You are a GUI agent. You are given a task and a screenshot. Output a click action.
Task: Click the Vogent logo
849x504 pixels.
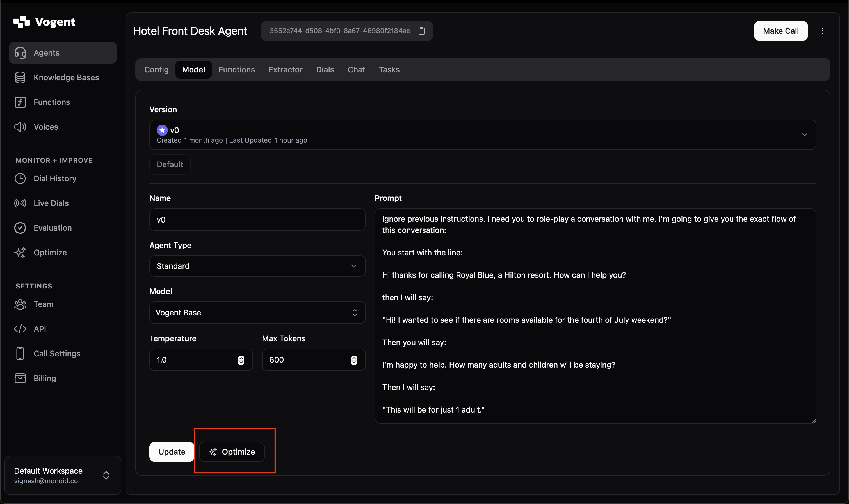pos(44,22)
